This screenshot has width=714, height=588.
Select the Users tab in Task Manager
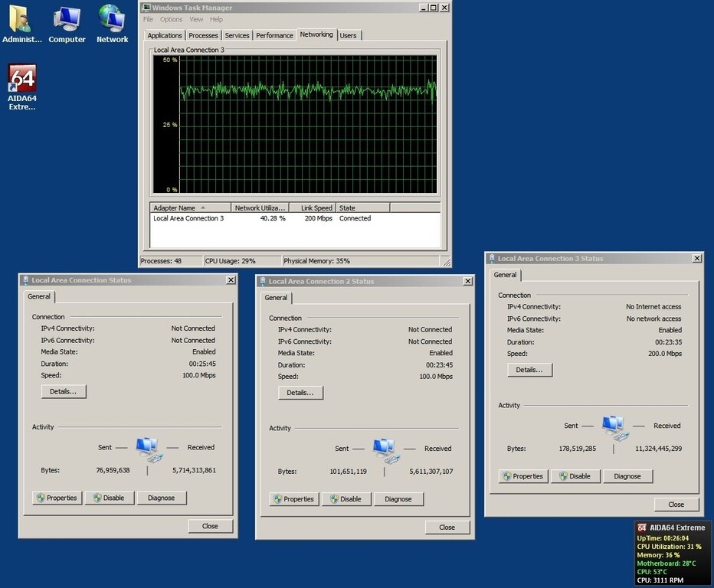[349, 35]
